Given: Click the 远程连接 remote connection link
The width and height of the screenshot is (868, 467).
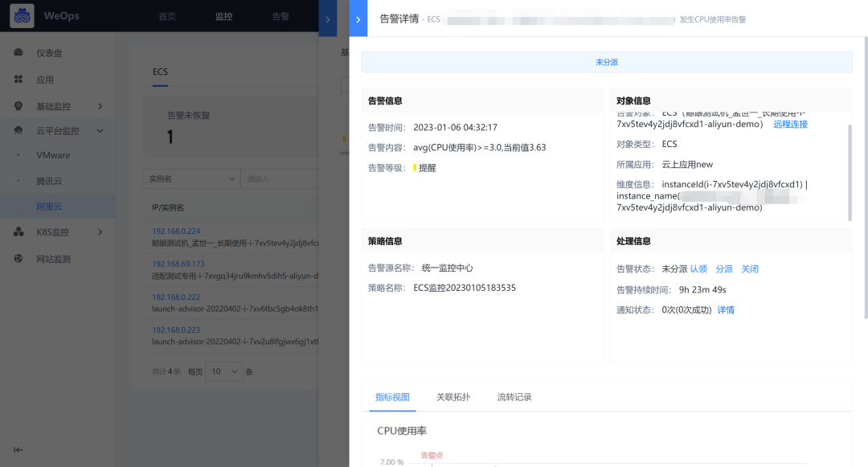Looking at the screenshot, I should pos(790,124).
